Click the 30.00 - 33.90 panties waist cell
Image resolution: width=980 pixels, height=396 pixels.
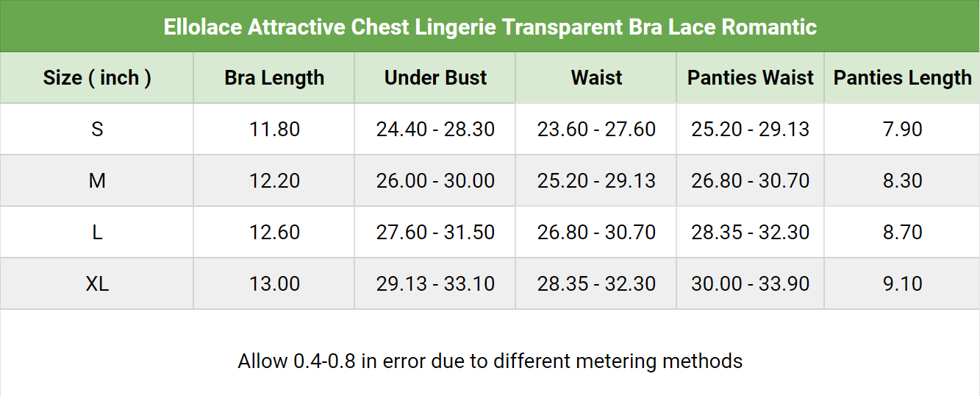click(751, 284)
